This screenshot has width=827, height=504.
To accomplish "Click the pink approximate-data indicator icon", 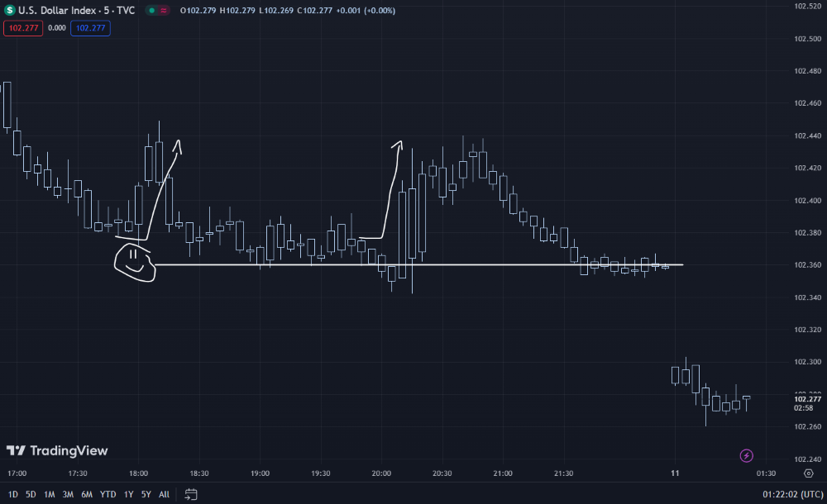I will tap(164, 11).
